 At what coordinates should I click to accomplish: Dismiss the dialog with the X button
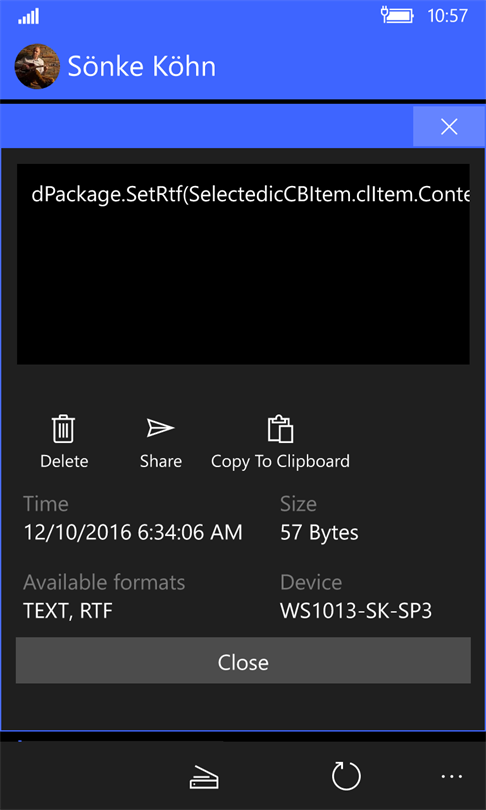(x=449, y=127)
